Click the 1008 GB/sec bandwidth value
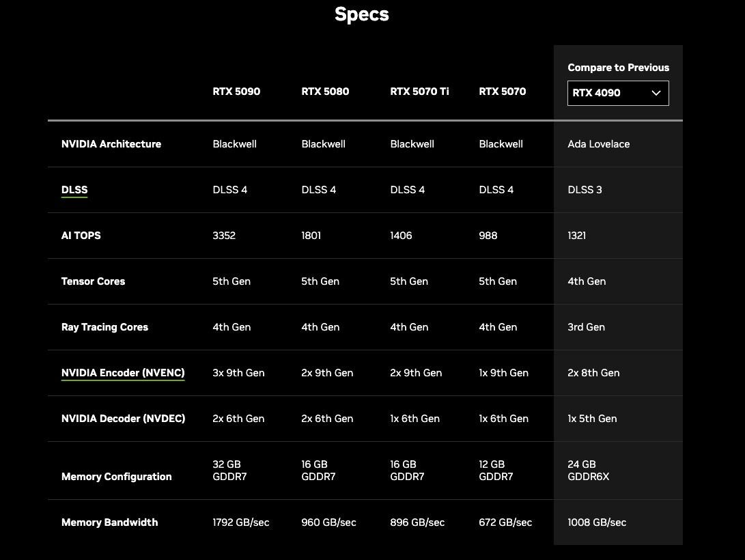Screen dimensions: 745x560 pyautogui.click(x=597, y=522)
